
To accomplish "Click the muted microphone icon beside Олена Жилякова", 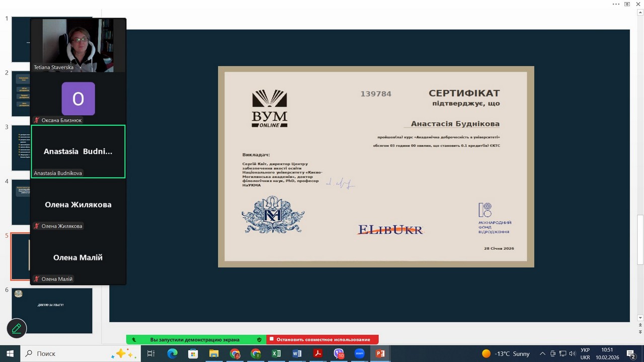I will [x=37, y=226].
